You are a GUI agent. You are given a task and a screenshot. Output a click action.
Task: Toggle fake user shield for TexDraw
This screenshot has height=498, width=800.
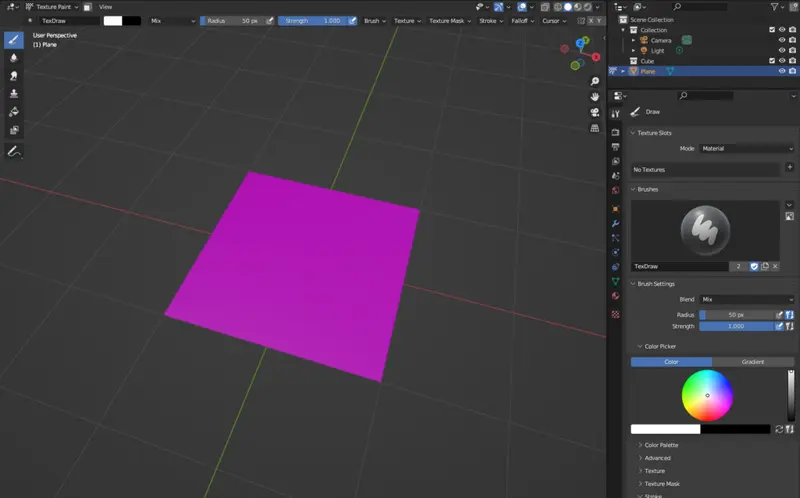754,266
